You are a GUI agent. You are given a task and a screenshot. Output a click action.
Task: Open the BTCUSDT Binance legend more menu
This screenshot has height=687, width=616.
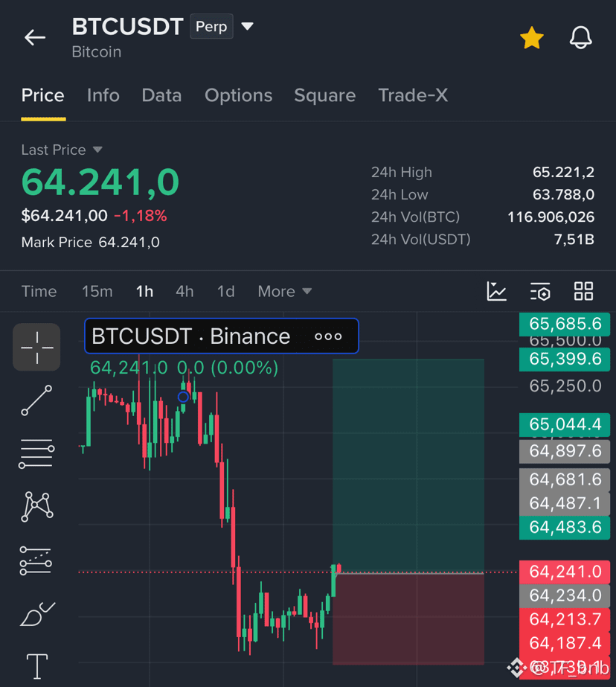coord(328,336)
